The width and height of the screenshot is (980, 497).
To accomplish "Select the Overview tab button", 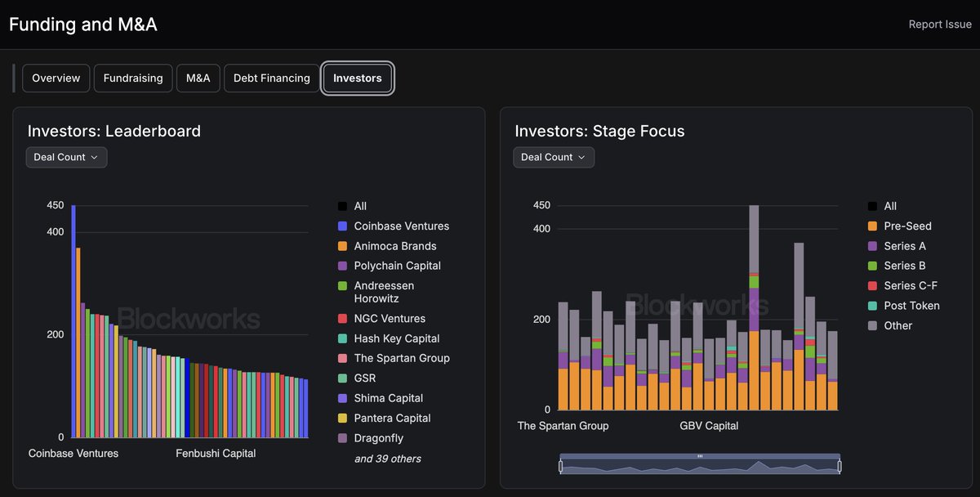I will coord(56,78).
